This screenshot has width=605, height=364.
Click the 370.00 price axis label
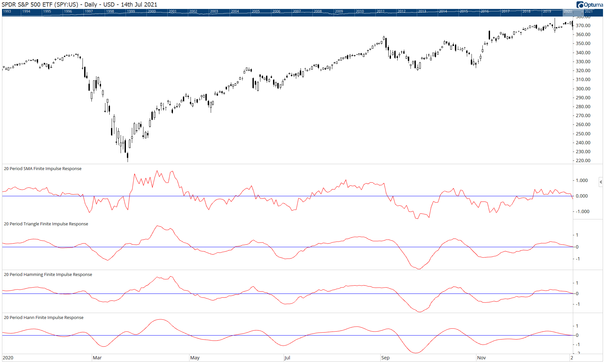583,25
